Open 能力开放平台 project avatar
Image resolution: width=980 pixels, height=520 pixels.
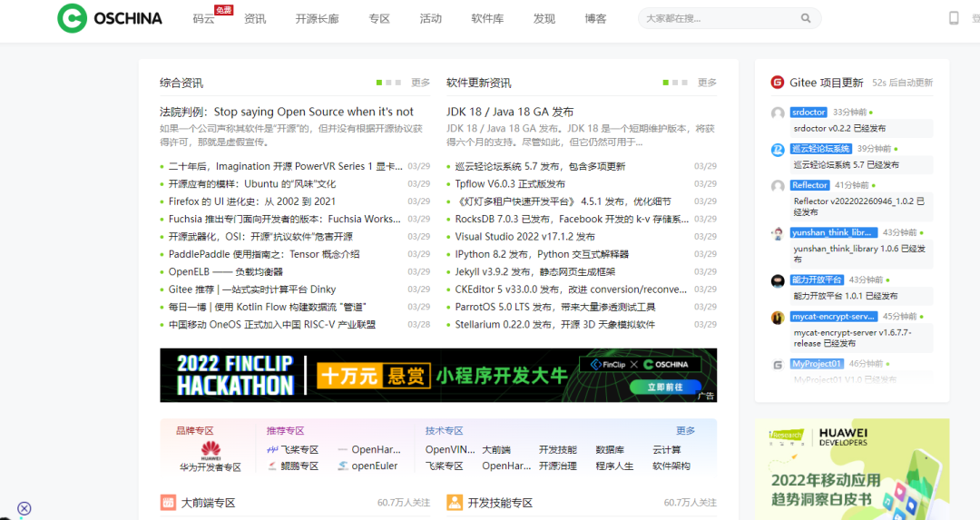(x=778, y=280)
